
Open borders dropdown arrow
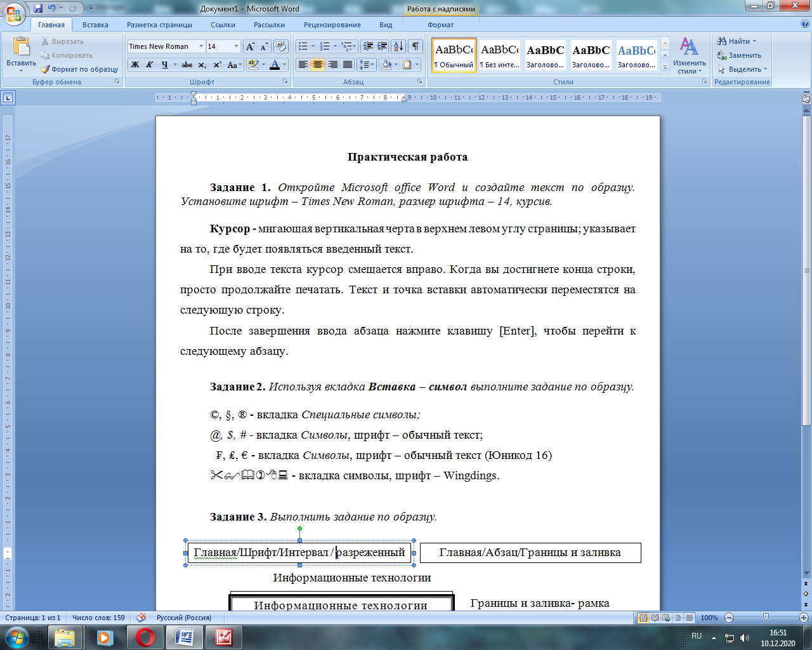coord(417,65)
